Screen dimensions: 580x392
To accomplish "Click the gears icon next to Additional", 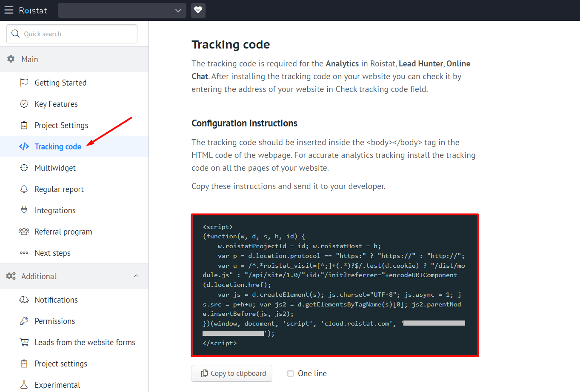I will coord(11,276).
